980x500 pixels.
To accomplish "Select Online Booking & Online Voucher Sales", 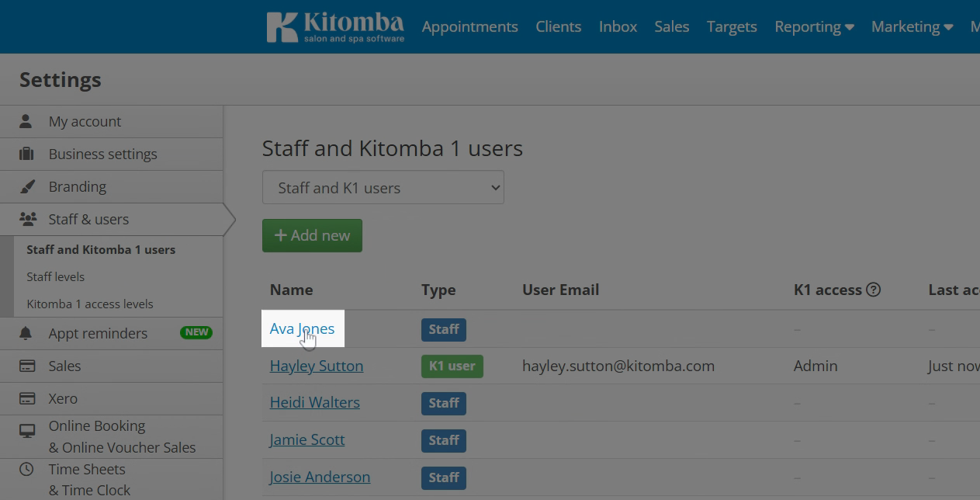I will 112,436.
